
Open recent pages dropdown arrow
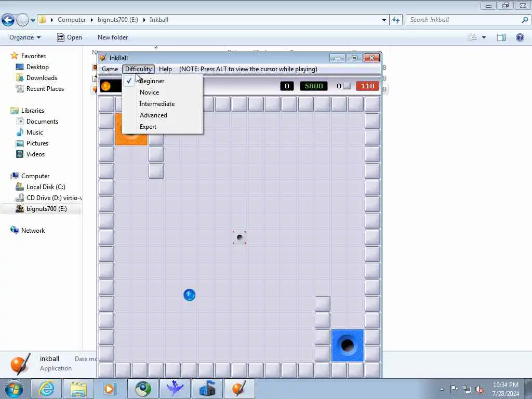click(33, 20)
